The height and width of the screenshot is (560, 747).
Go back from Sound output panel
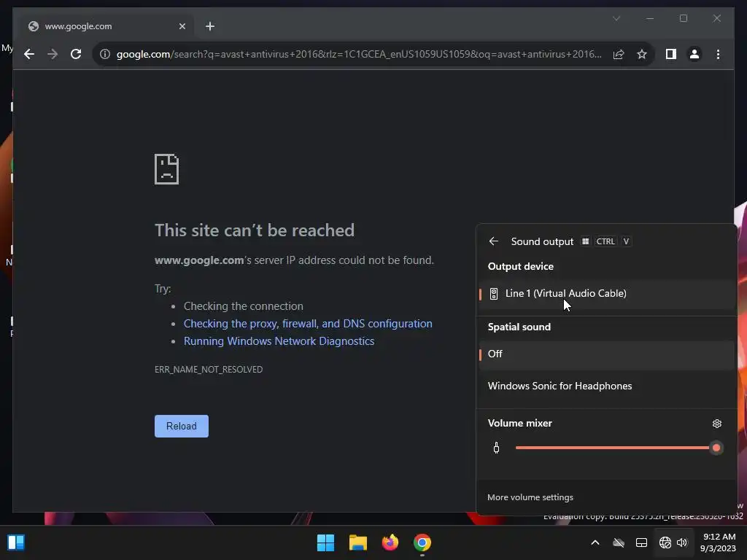tap(494, 241)
